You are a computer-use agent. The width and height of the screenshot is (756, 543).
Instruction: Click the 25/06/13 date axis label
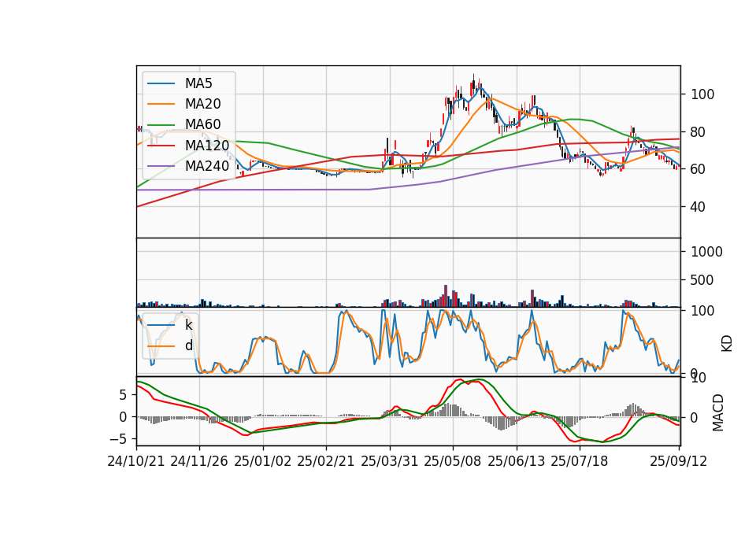(x=517, y=461)
